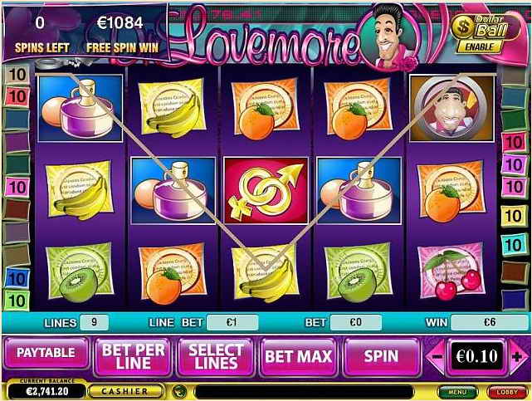Open the Paytable
The height and width of the screenshot is (401, 532).
click(46, 353)
